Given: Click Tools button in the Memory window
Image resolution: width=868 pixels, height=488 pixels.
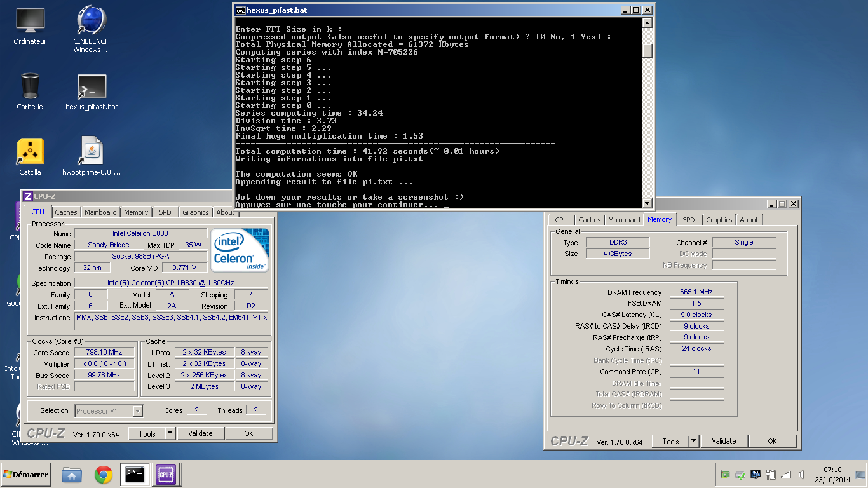Looking at the screenshot, I should (670, 441).
